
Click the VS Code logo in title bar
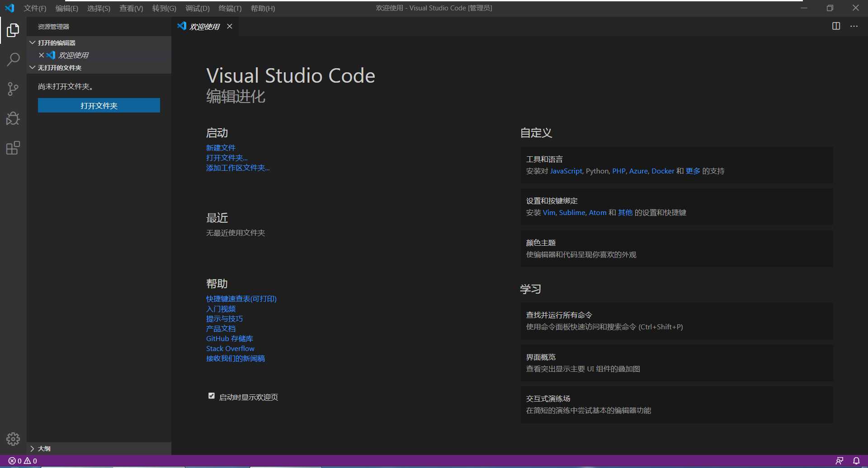coord(9,8)
